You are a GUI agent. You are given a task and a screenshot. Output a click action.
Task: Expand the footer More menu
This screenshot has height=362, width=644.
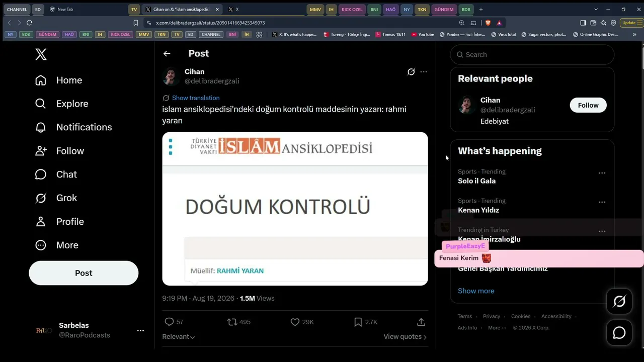click(x=497, y=328)
